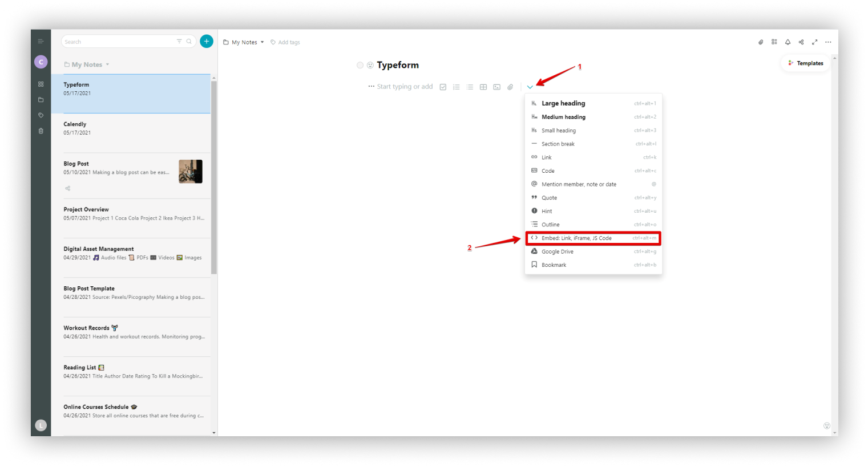This screenshot has width=868, height=467.
Task: Choose Embed: Link, iFrame, JS Code
Action: (594, 238)
